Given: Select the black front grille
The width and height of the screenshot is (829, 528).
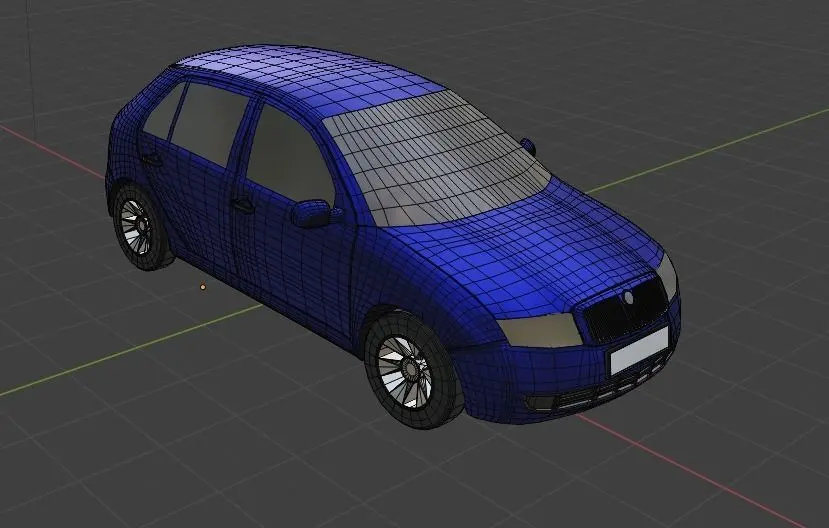Looking at the screenshot, I should tap(626, 309).
